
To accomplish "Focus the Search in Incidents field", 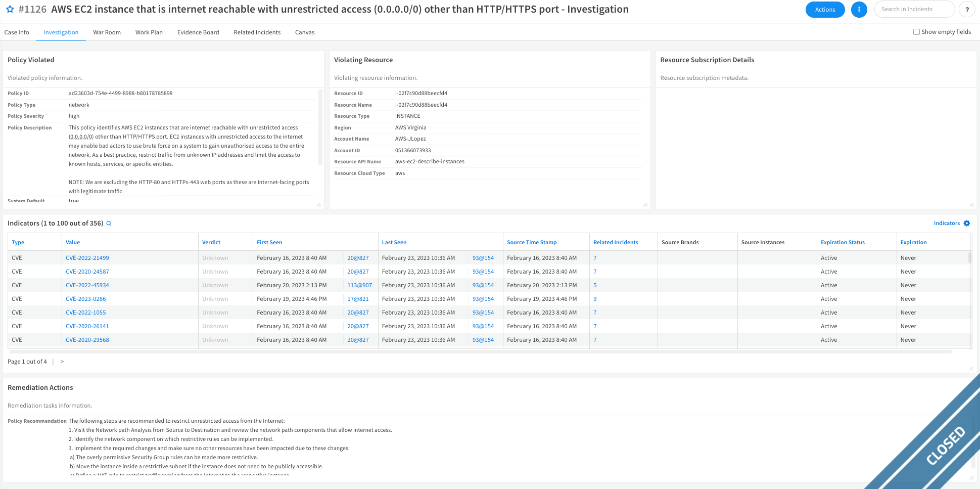I will [x=914, y=10].
